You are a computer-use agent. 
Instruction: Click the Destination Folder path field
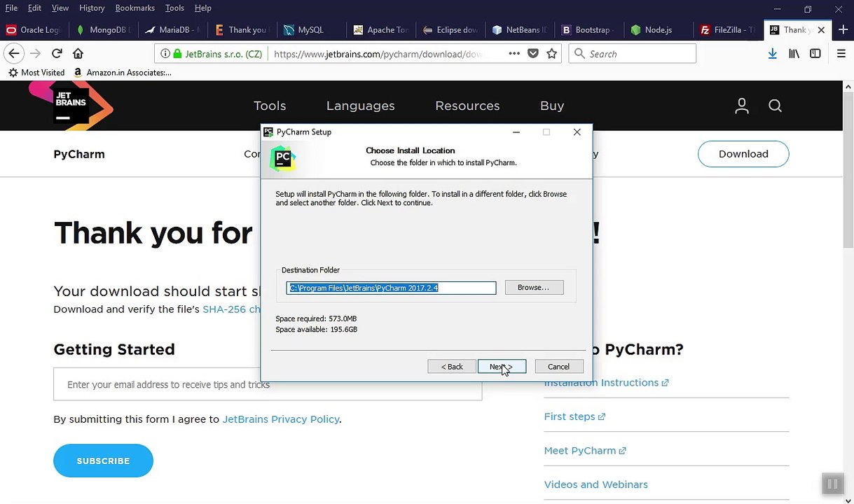click(391, 288)
